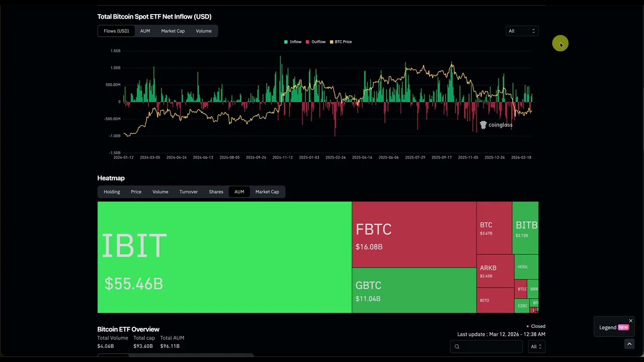Click the BITB heatmap tile
Image resolution: width=644 pixels, height=362 pixels.
525,228
